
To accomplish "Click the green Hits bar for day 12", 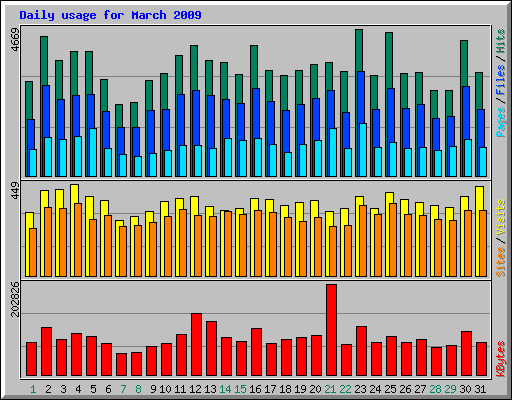I will pos(194,67).
